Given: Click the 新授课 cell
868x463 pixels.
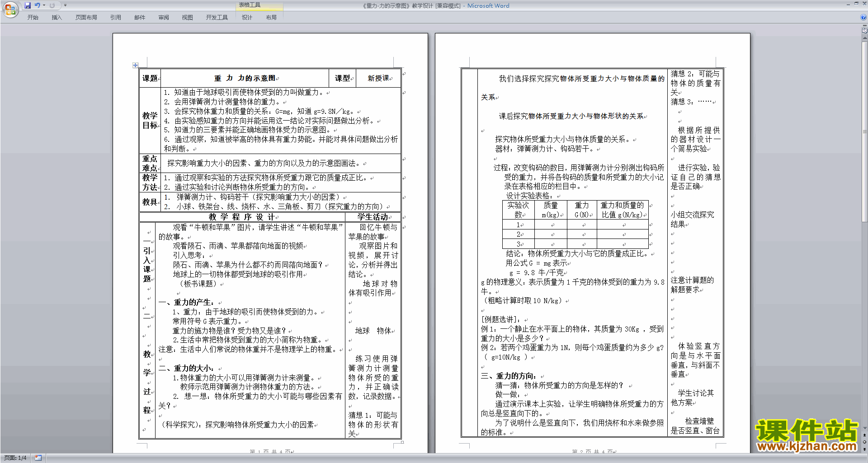Looking at the screenshot, I should (378, 78).
